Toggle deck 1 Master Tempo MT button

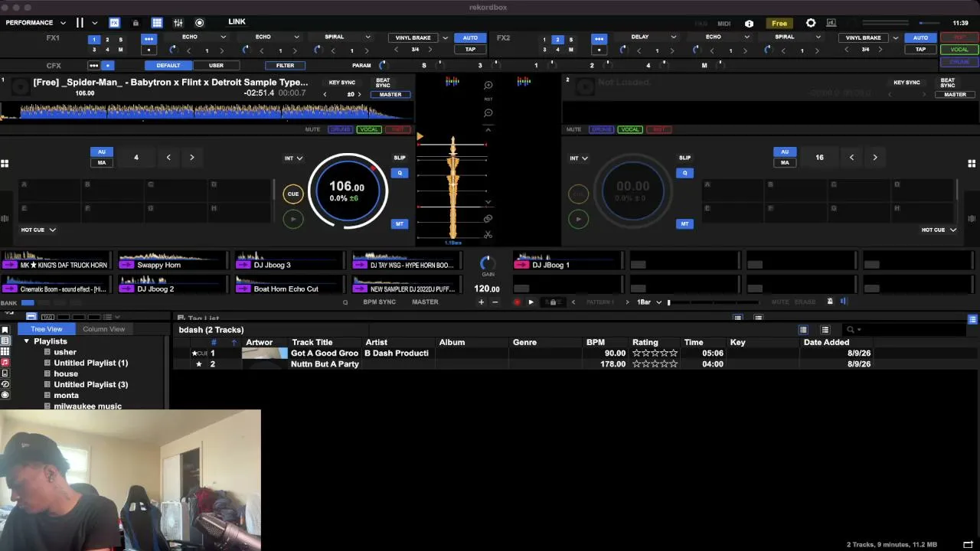(x=399, y=223)
